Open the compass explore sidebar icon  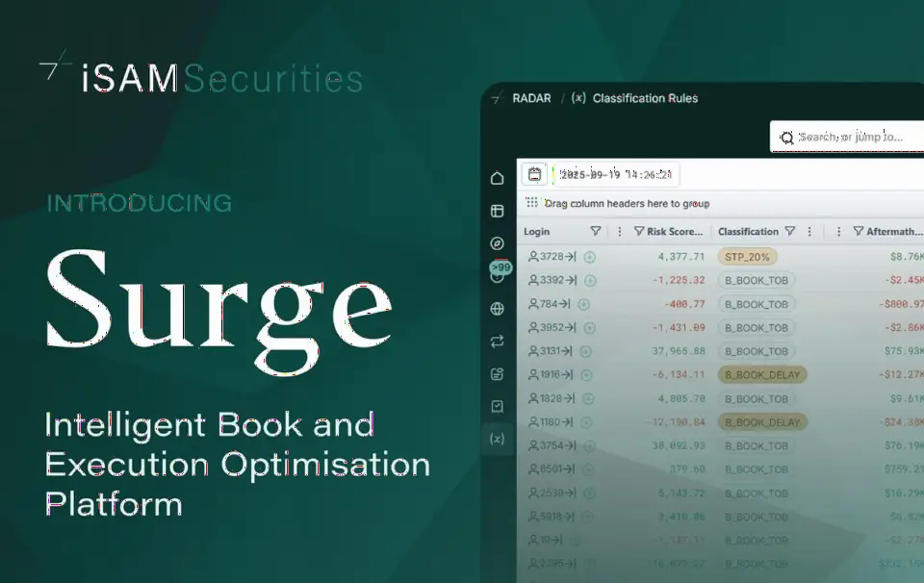click(x=497, y=243)
